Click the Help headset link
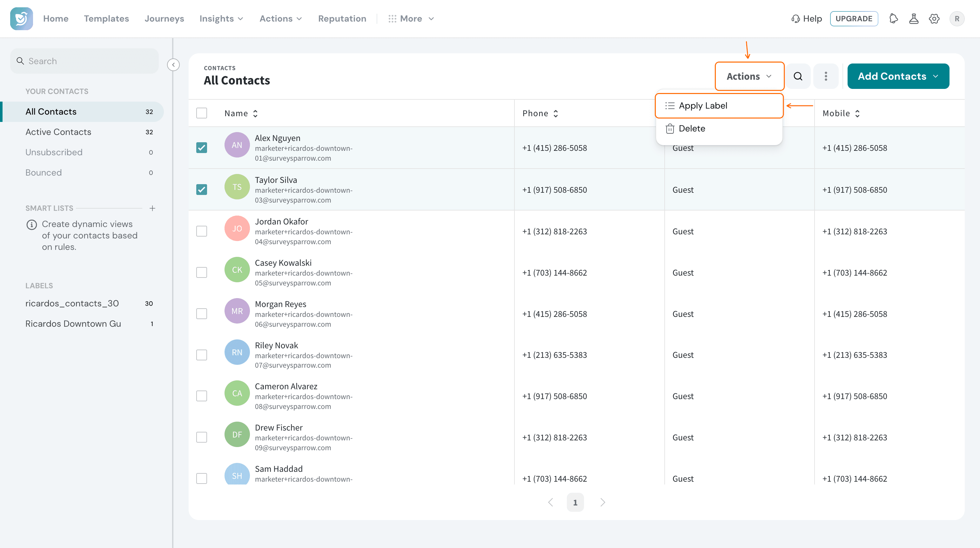The image size is (980, 548). point(807,19)
